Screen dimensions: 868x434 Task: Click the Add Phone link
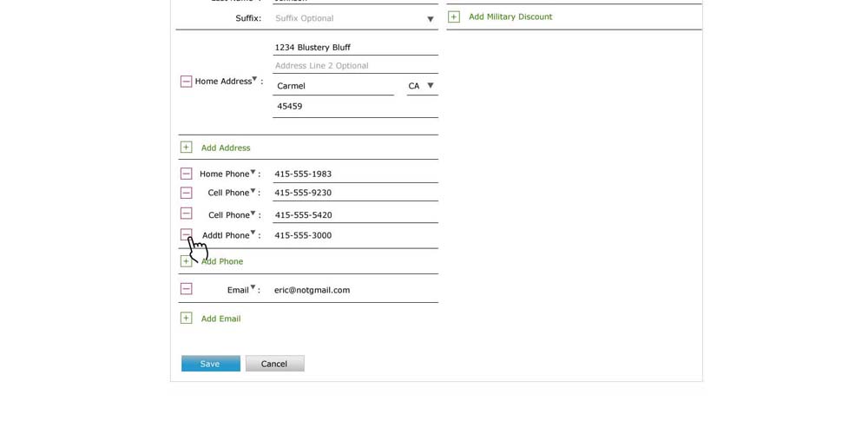[222, 261]
